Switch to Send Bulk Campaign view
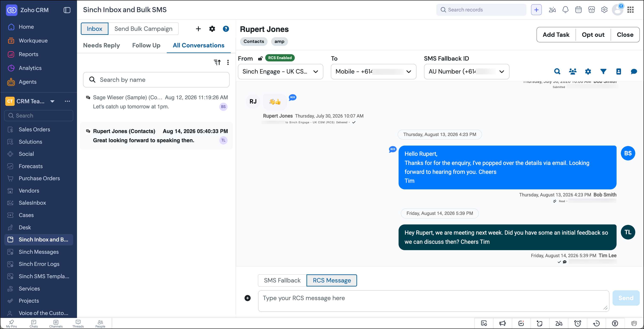The width and height of the screenshot is (644, 329). (x=144, y=29)
